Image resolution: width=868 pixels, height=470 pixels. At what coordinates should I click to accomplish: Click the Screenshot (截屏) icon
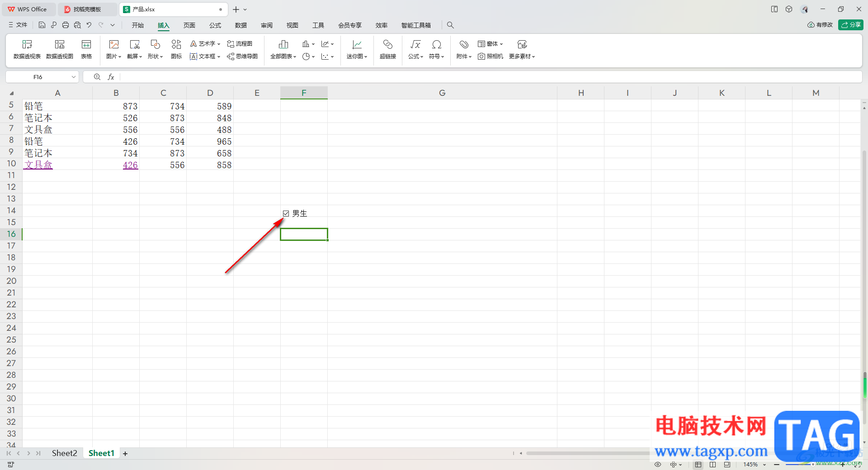pos(134,44)
